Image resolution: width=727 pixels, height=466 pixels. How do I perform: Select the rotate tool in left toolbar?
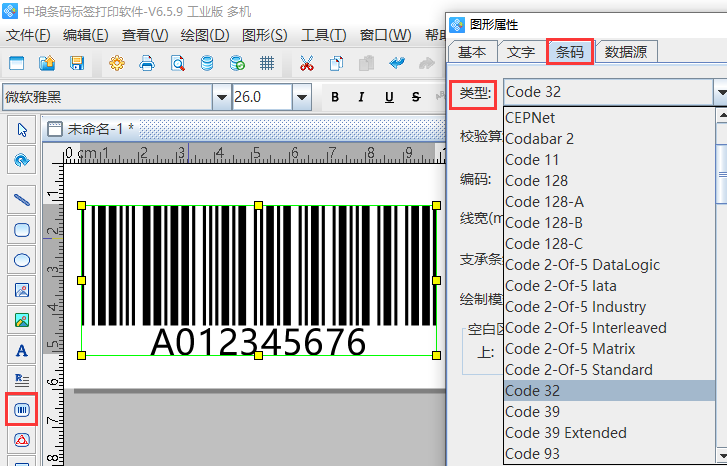click(x=22, y=160)
